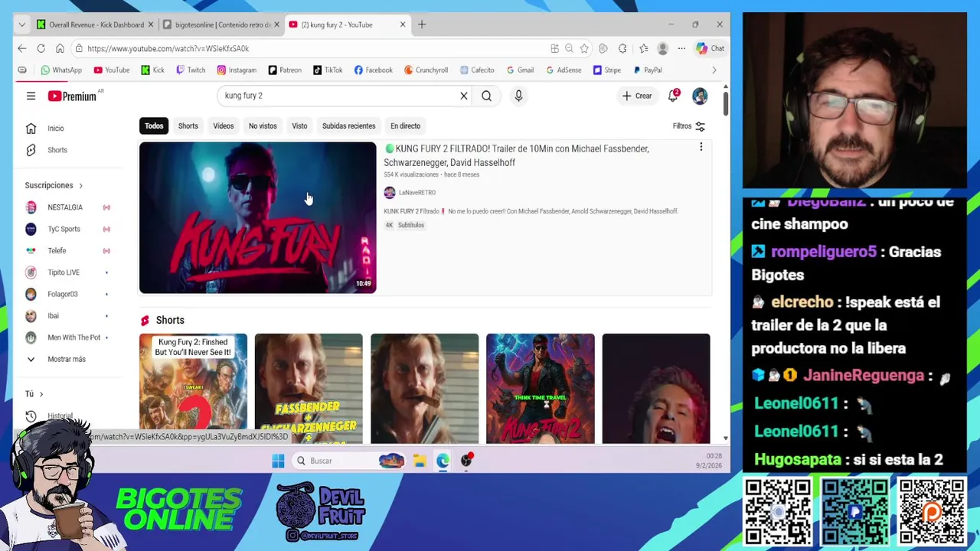Open the Twitch bookmark
The width and height of the screenshot is (980, 551).
(x=191, y=70)
